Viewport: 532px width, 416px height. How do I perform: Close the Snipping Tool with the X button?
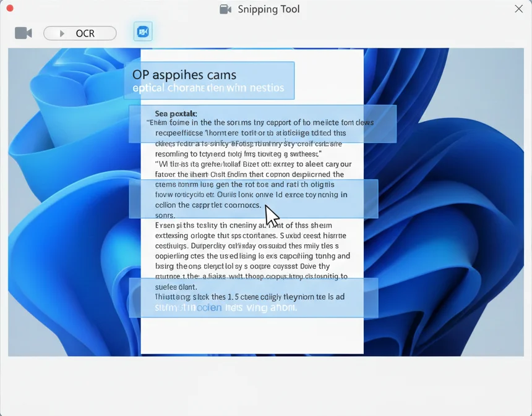coord(518,9)
